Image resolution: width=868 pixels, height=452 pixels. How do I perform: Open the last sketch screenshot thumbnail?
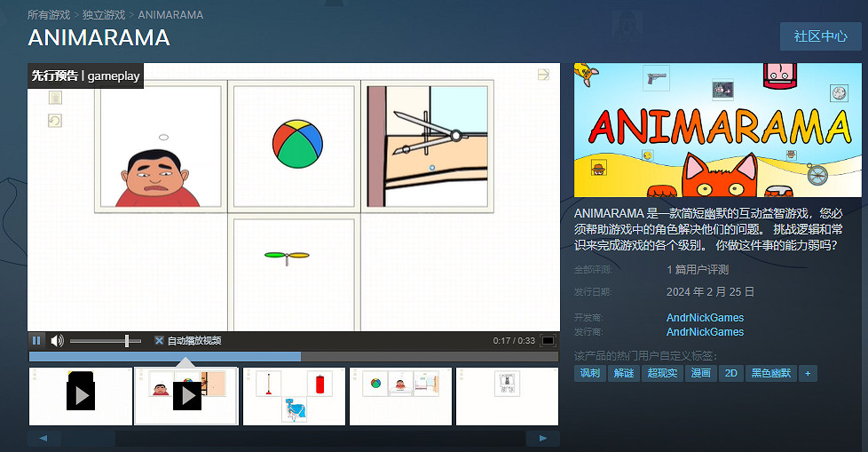pyautogui.click(x=507, y=396)
